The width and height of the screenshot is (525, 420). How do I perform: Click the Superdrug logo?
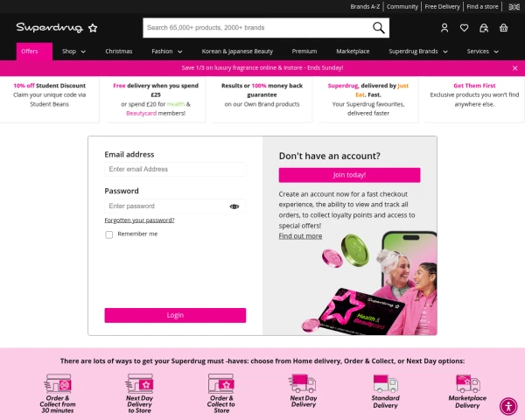pos(57,28)
